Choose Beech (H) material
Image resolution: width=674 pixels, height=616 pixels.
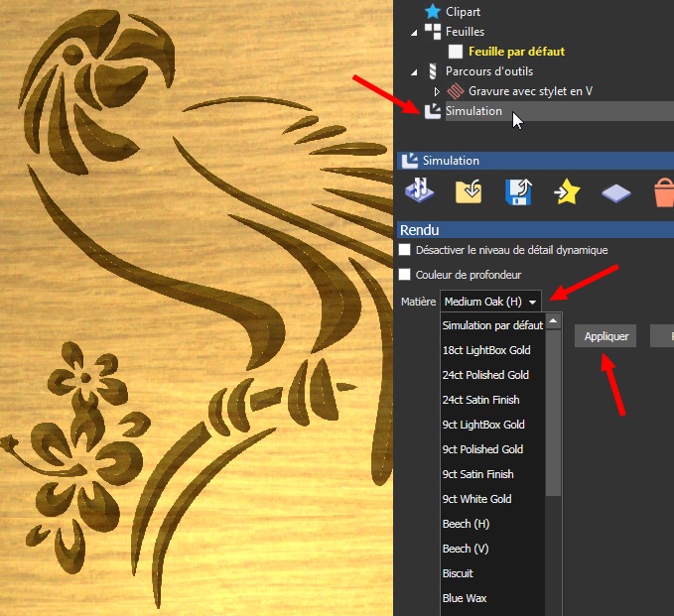pos(492,524)
